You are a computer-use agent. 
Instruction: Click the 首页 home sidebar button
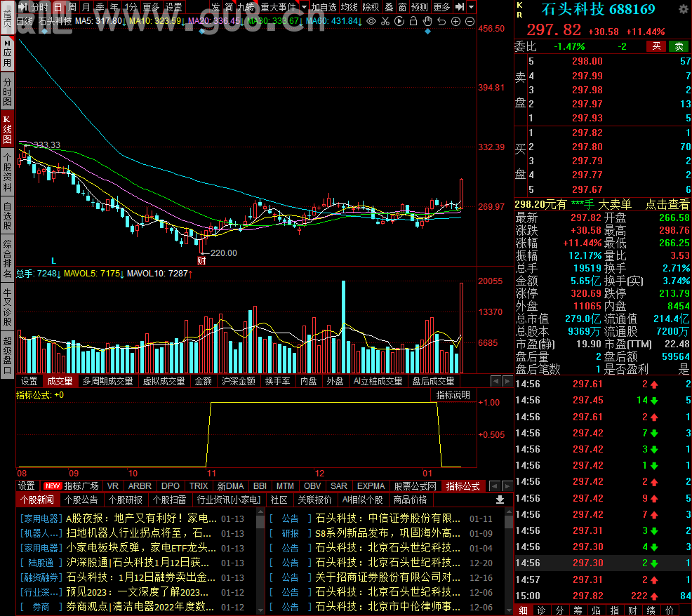tap(8, 19)
